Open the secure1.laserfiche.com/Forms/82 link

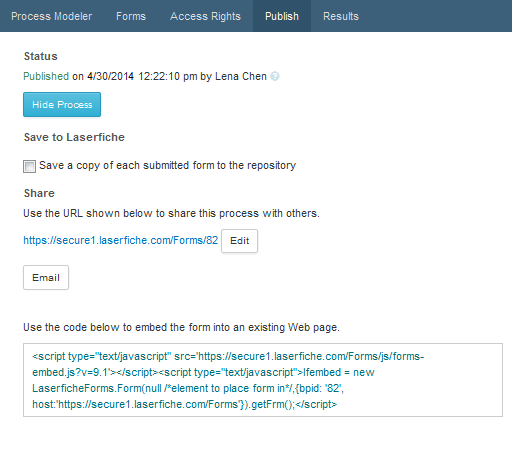point(120,240)
